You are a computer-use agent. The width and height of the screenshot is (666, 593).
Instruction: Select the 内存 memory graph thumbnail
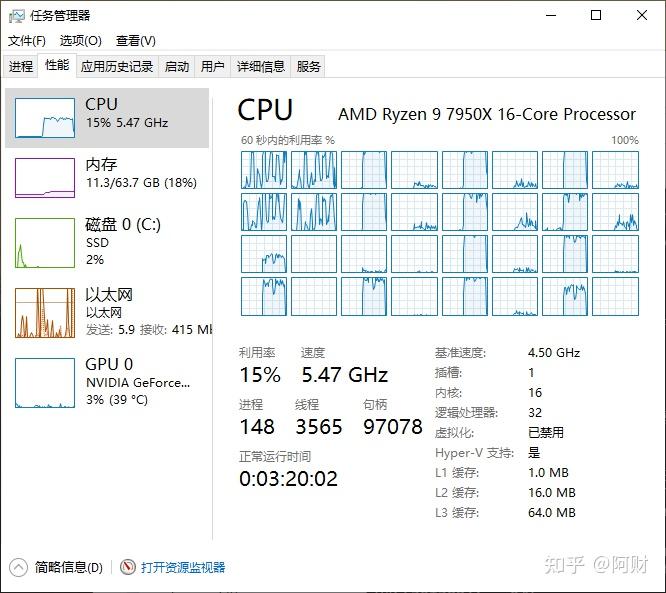pos(45,178)
